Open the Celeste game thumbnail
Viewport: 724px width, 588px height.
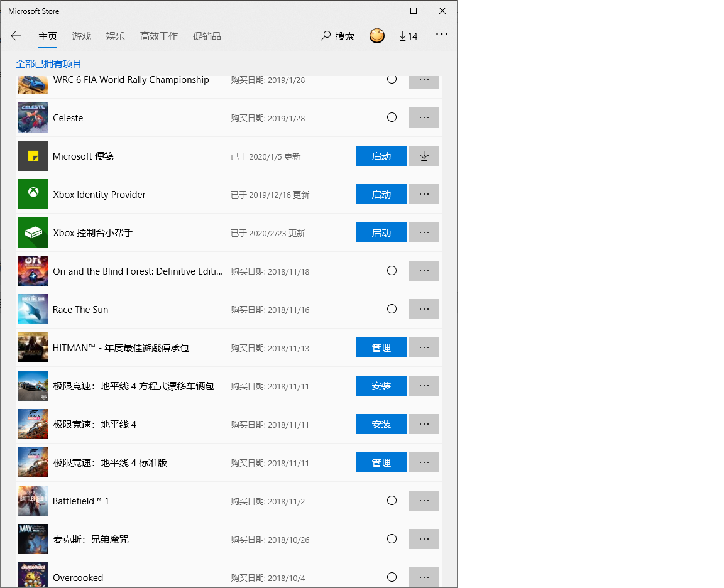[33, 117]
